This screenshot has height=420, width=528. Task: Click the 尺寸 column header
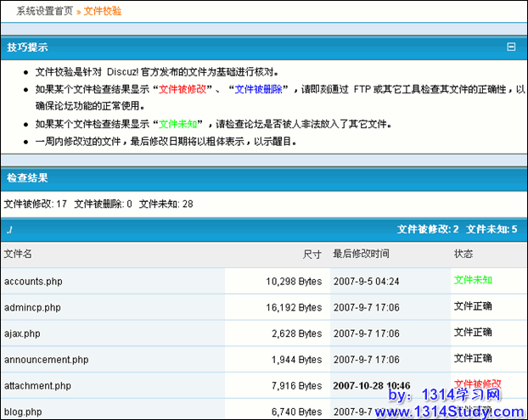pyautogui.click(x=312, y=254)
